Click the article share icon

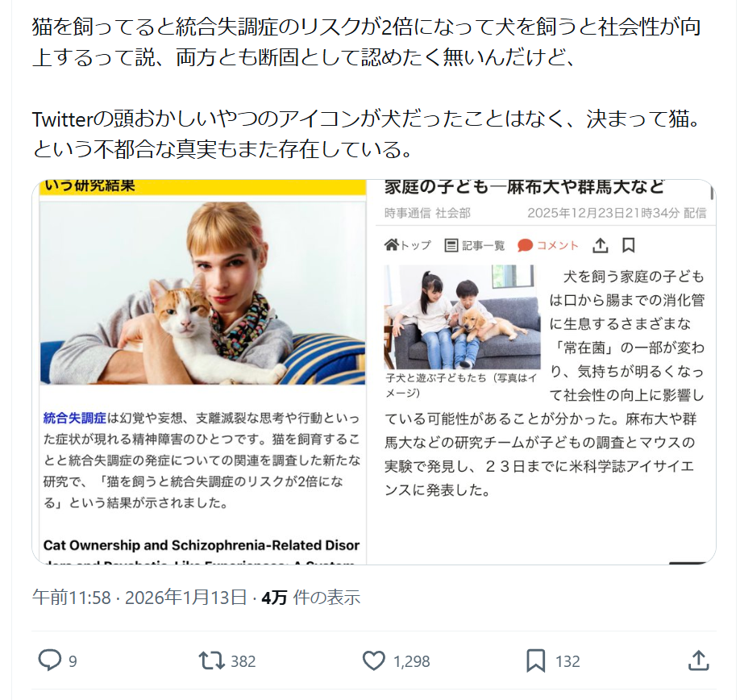coord(600,245)
